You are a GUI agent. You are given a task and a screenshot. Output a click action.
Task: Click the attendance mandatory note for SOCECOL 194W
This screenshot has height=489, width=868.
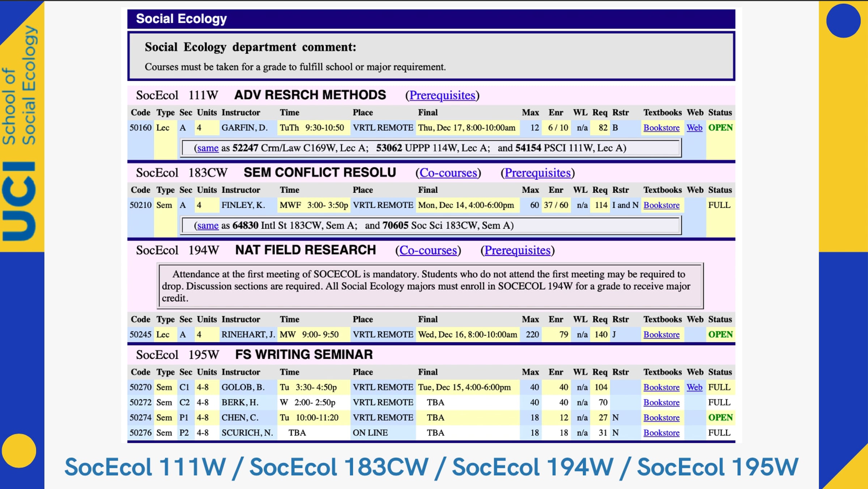(430, 286)
